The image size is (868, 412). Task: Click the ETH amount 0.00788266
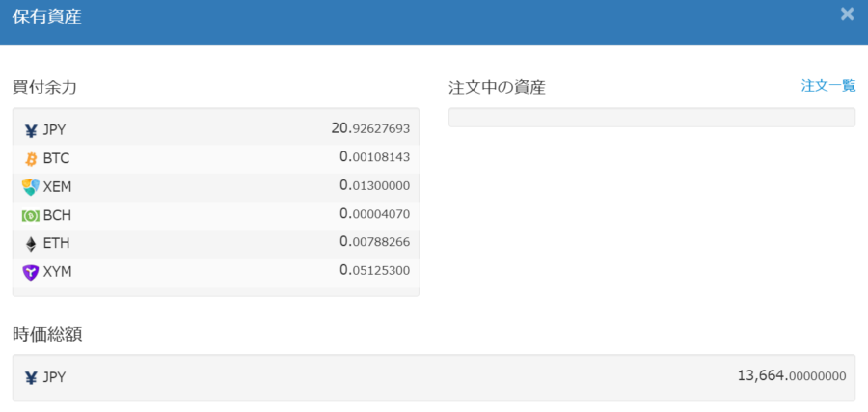pos(374,243)
